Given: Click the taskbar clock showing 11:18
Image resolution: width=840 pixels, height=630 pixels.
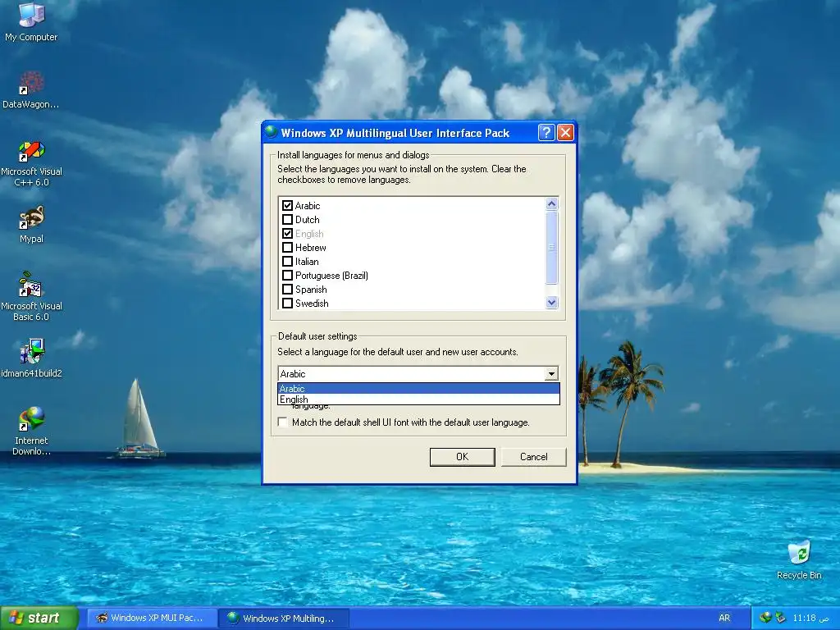Looking at the screenshot, I should [810, 618].
